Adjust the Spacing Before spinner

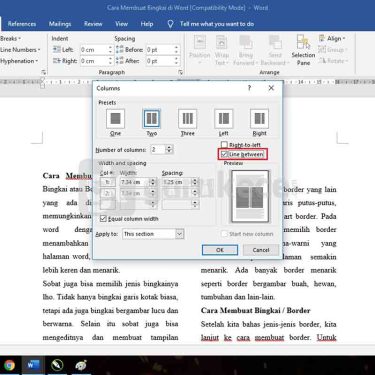(x=177, y=50)
